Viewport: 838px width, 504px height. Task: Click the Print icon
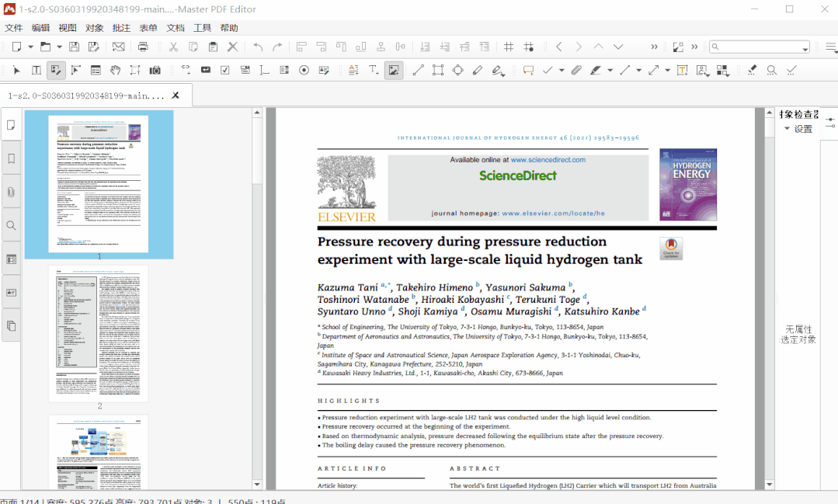[x=143, y=47]
